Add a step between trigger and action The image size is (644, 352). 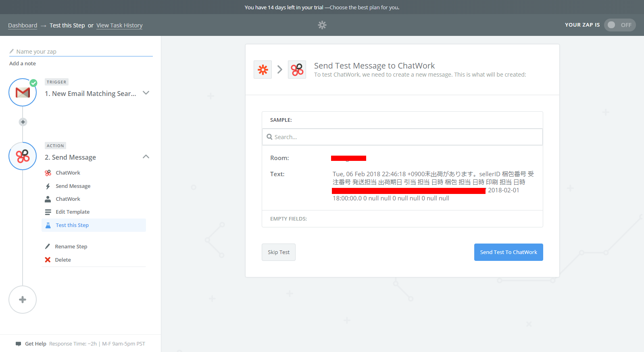coord(23,122)
